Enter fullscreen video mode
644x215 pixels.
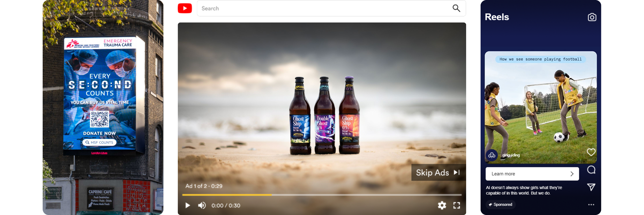point(456,205)
